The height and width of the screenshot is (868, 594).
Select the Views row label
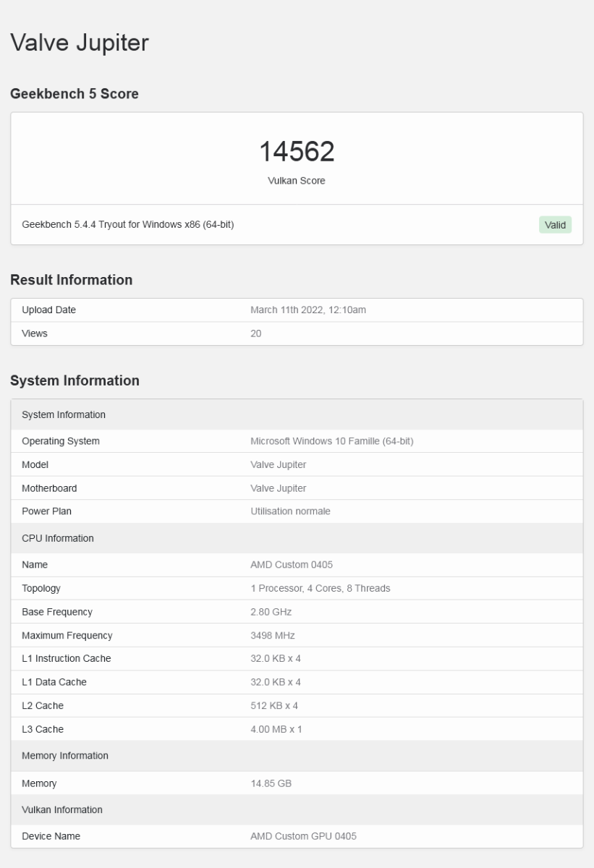click(x=35, y=333)
